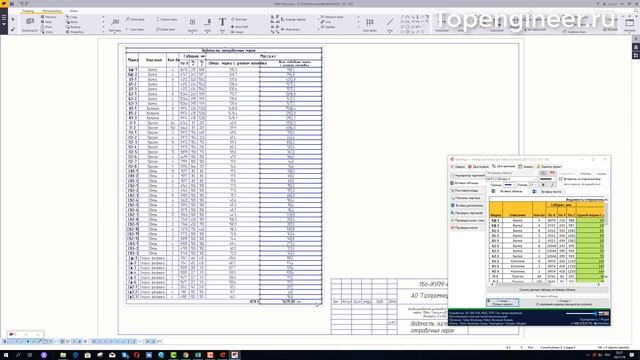Viewport: 640px width, 360px height.
Task: Click the Image insert tool
Action: tap(238, 31)
